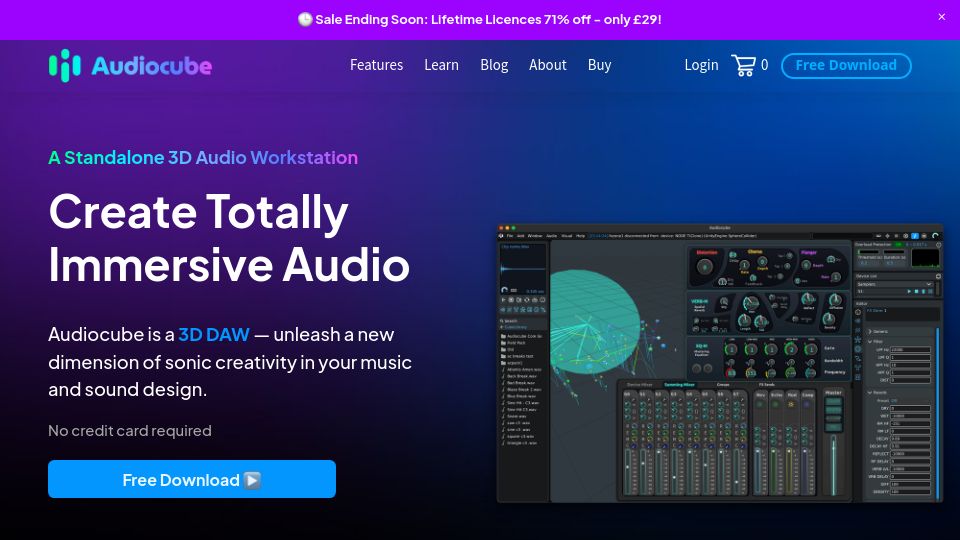
Task: Click the clock emoji in the sale banner
Action: point(305,20)
